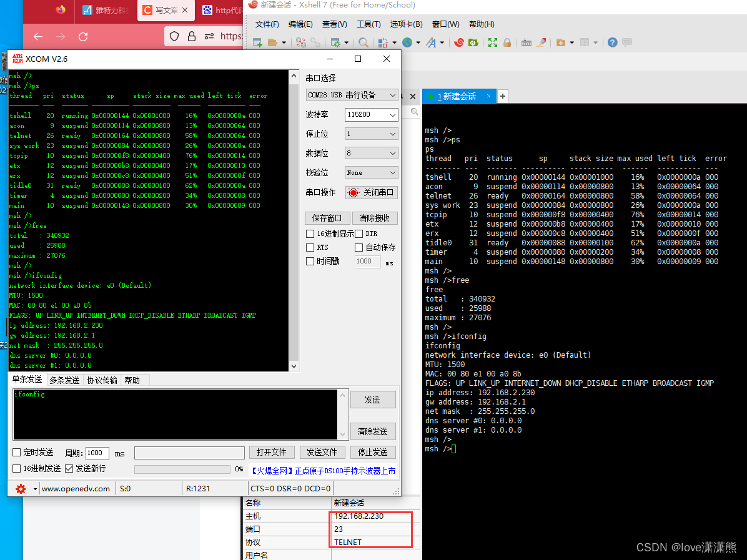Click the Firefox shield tracking protection icon
This screenshot has width=747, height=560.
click(x=174, y=37)
